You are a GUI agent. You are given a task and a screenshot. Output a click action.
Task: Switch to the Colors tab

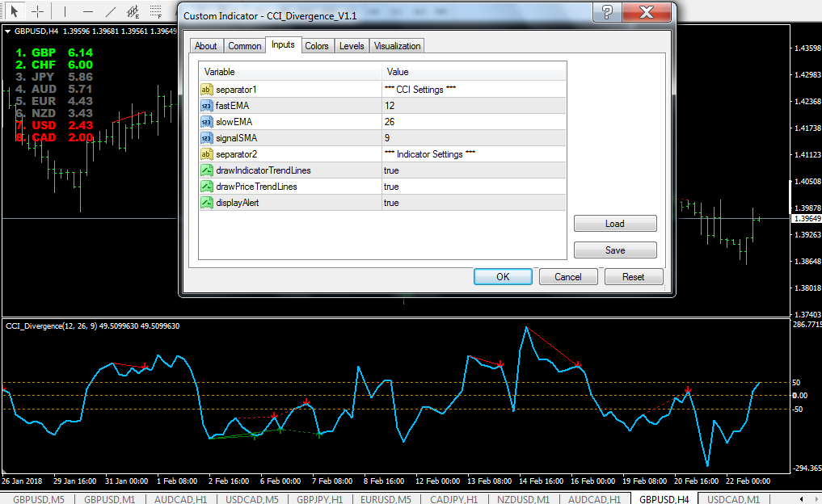coord(317,46)
